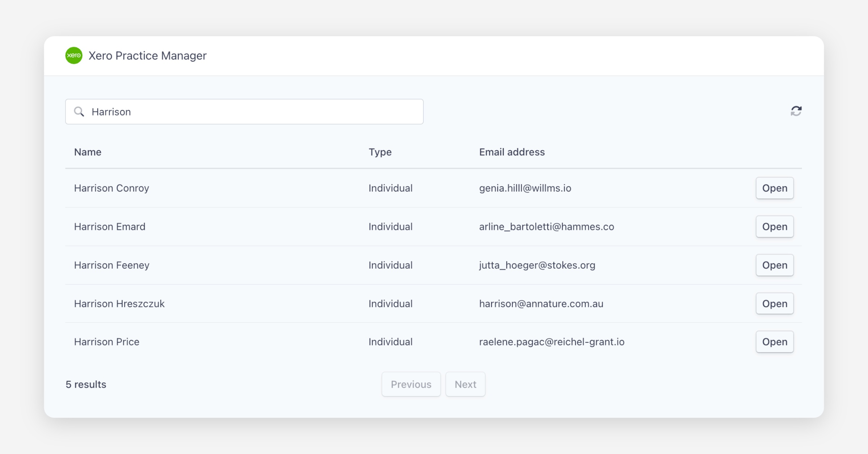The height and width of the screenshot is (454, 868).
Task: Click the refresh icon
Action: [796, 111]
